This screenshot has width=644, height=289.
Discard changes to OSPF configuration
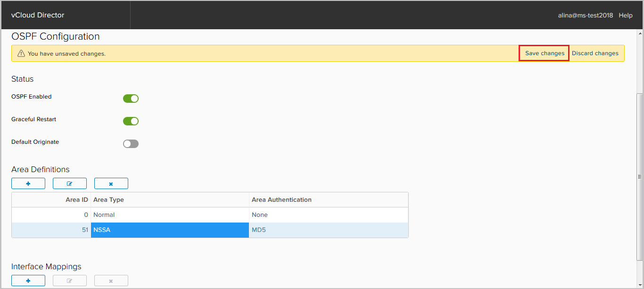[x=595, y=53]
